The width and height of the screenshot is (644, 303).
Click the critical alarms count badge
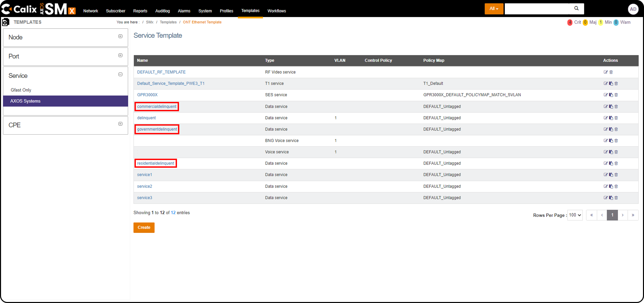570,22
